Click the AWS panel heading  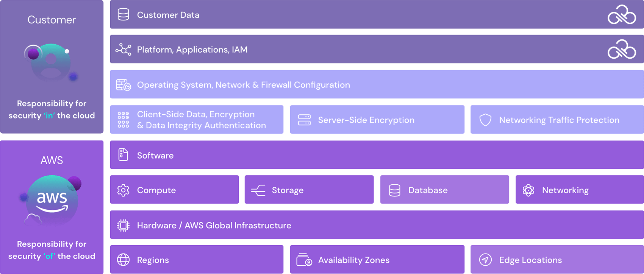pyautogui.click(x=52, y=160)
